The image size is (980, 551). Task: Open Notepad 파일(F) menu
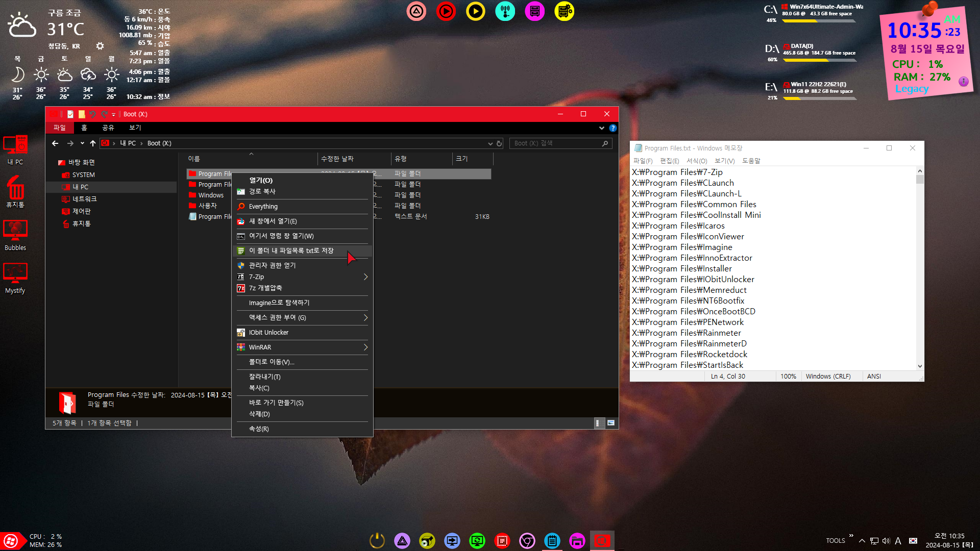pos(643,161)
